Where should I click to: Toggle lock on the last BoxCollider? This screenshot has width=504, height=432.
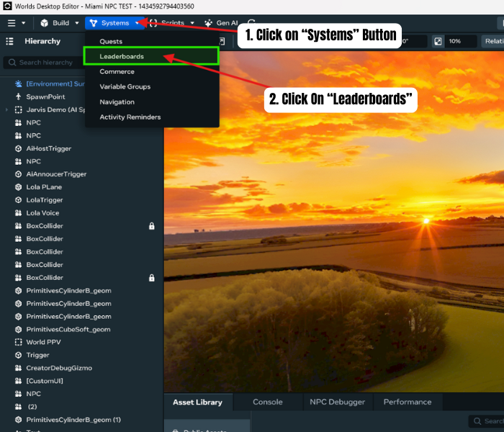152,278
